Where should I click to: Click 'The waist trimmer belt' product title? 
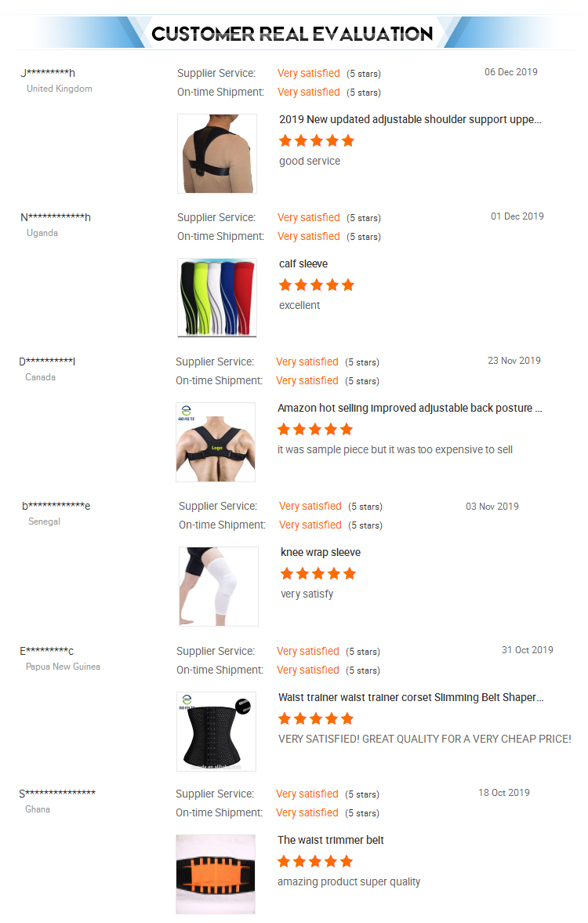[x=331, y=840]
